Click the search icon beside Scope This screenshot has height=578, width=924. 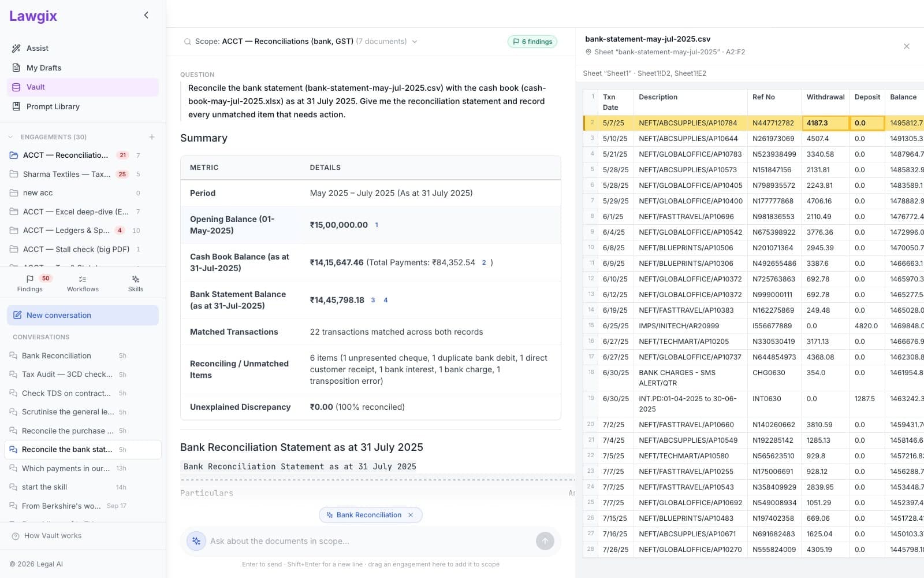188,42
